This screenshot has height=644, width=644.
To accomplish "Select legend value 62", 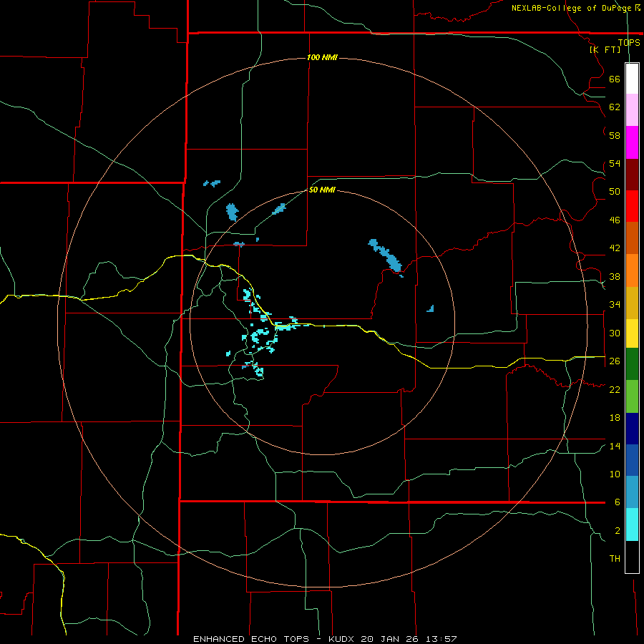I will (x=615, y=107).
